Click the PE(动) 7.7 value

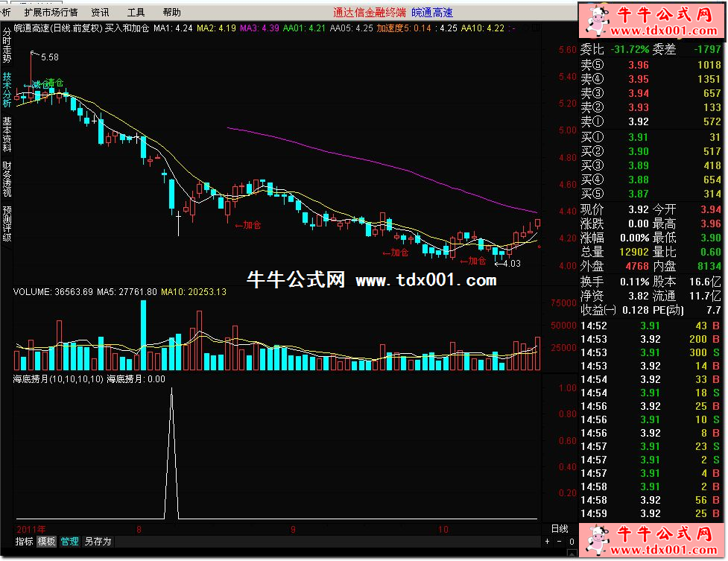coord(714,310)
